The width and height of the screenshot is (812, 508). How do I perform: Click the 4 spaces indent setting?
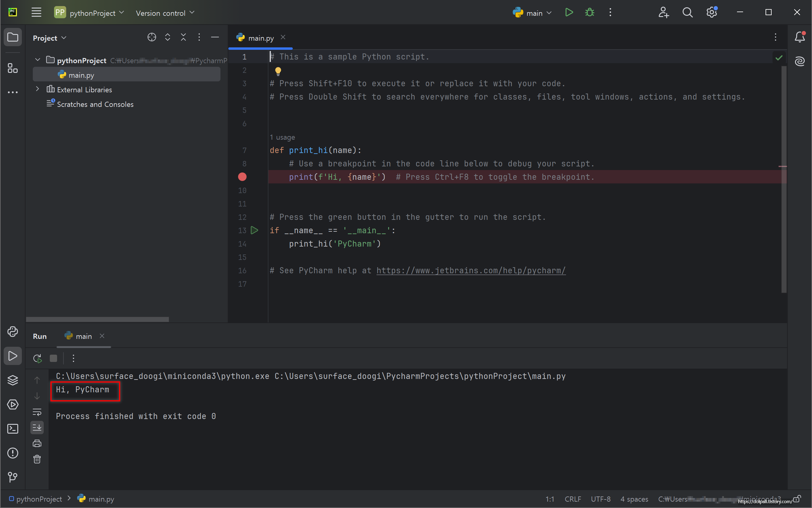pyautogui.click(x=634, y=499)
